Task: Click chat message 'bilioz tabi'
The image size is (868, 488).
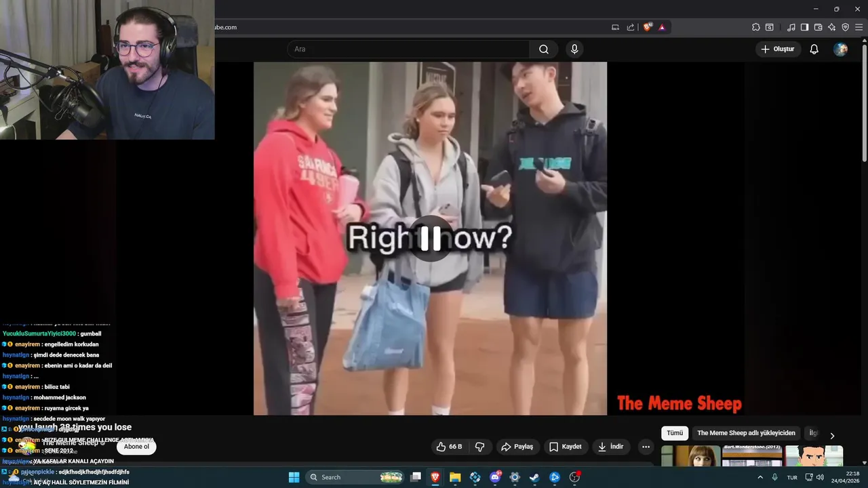Action: 57,386
